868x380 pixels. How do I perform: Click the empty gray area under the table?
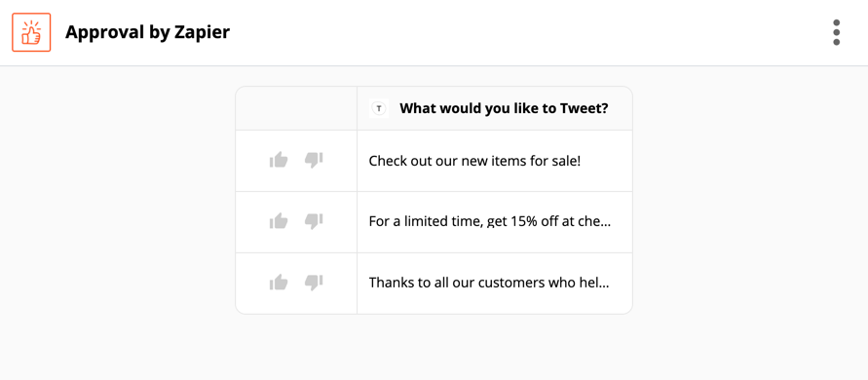(434, 347)
